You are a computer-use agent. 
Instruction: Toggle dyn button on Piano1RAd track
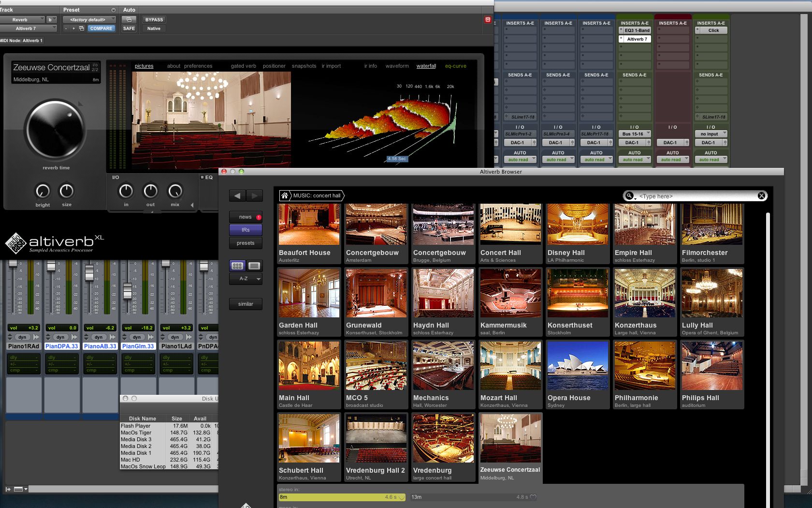pos(22,337)
